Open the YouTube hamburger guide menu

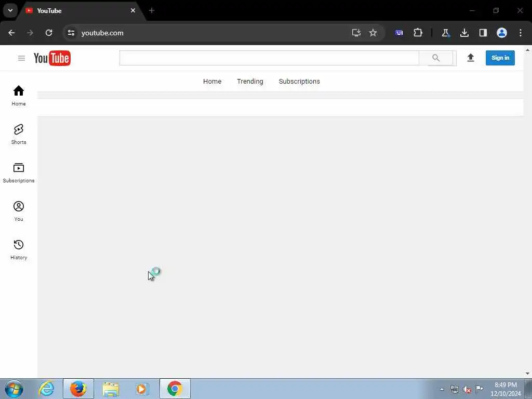[x=21, y=58]
